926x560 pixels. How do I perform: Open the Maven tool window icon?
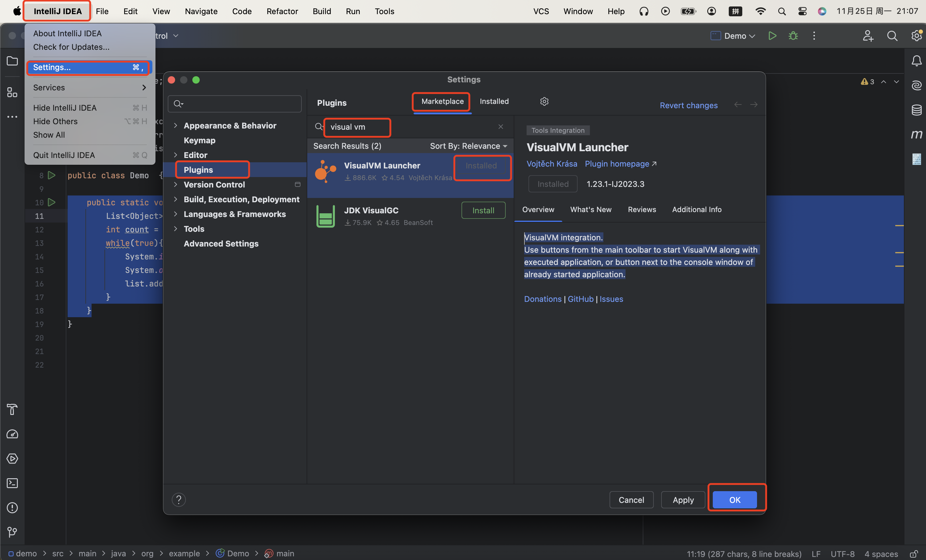(916, 134)
